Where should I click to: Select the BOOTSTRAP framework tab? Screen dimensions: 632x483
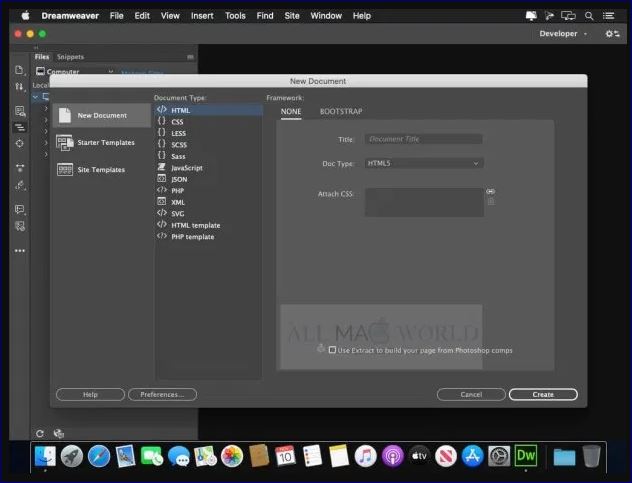pyautogui.click(x=341, y=111)
